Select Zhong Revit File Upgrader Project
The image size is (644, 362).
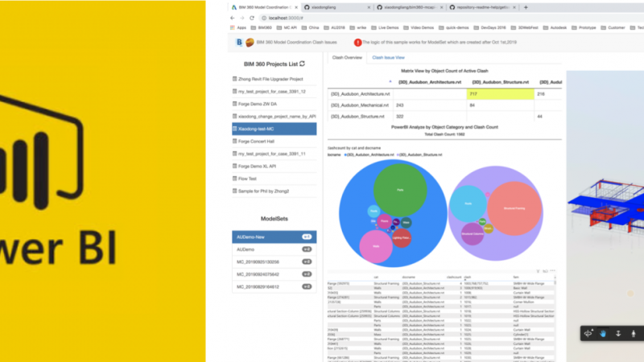click(x=275, y=79)
